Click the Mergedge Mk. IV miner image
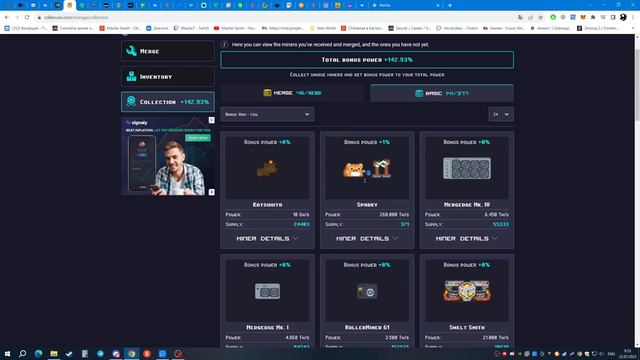Screen dimensions: 640x360 467,168
